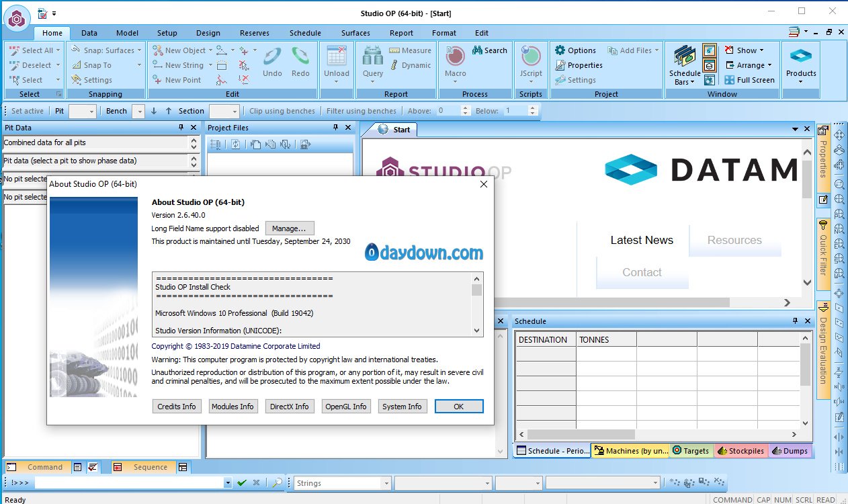Click the Manage... button
The width and height of the screenshot is (848, 504).
coord(290,228)
